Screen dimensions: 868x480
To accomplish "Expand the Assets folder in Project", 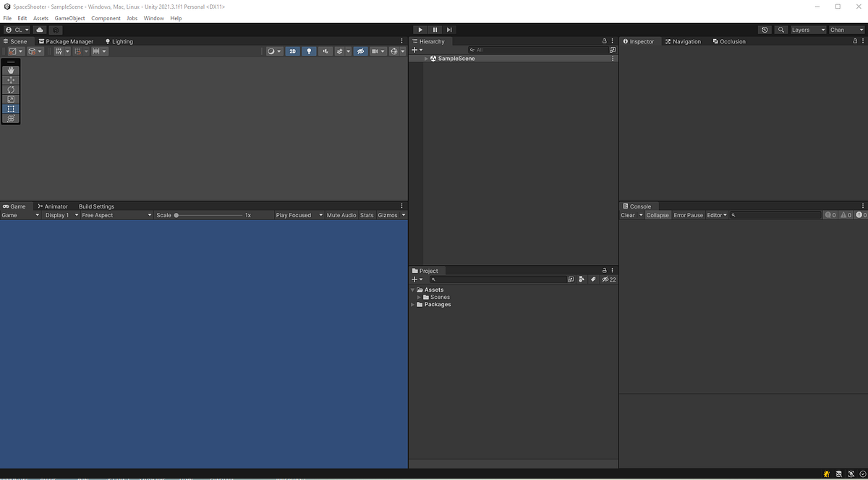I will (x=412, y=290).
